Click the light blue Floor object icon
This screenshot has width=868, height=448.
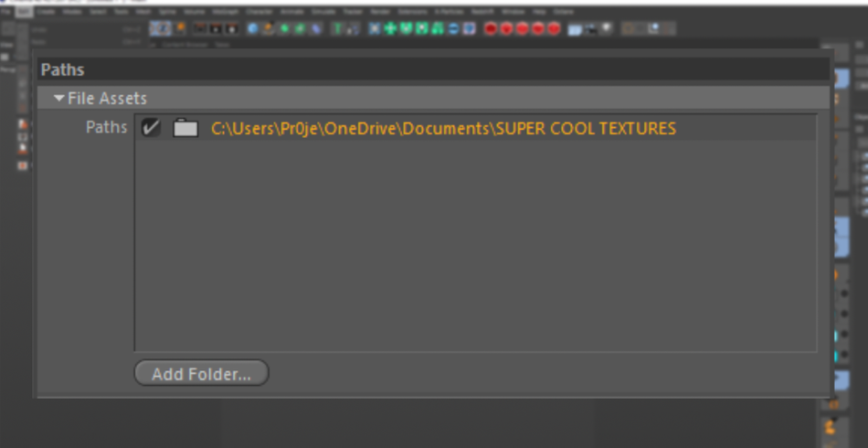(575, 29)
